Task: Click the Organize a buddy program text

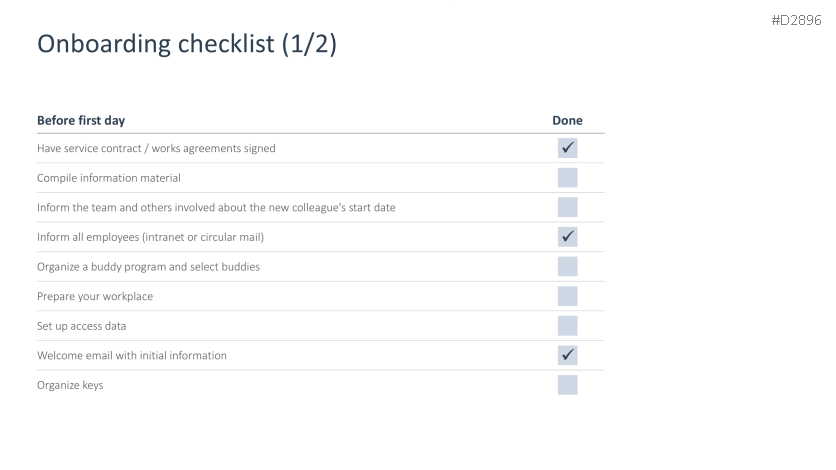Action: (x=149, y=267)
